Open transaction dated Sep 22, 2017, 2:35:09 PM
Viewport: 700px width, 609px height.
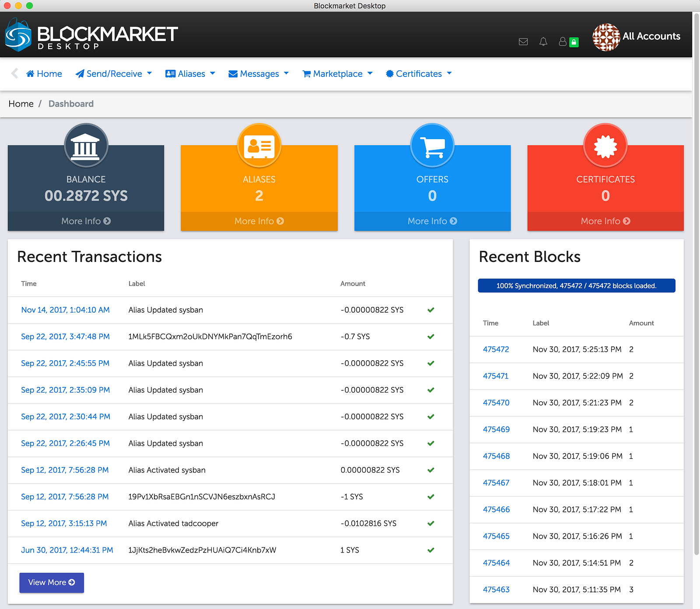tap(66, 390)
